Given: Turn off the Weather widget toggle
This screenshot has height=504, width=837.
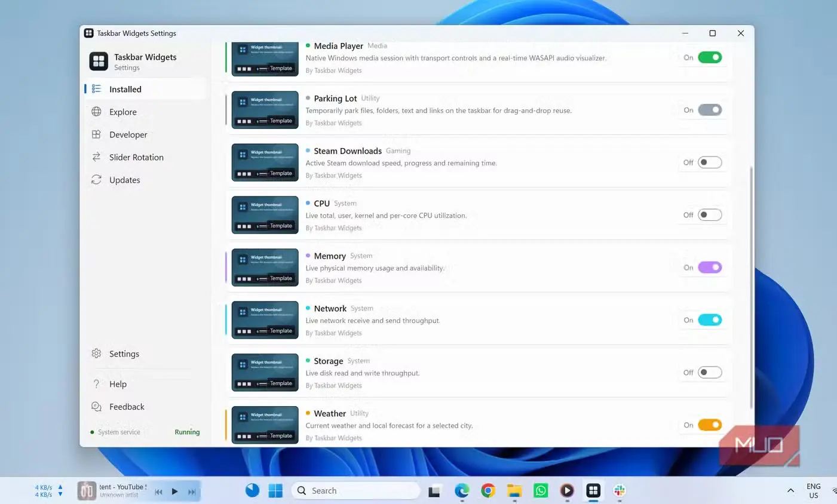Looking at the screenshot, I should click(710, 425).
